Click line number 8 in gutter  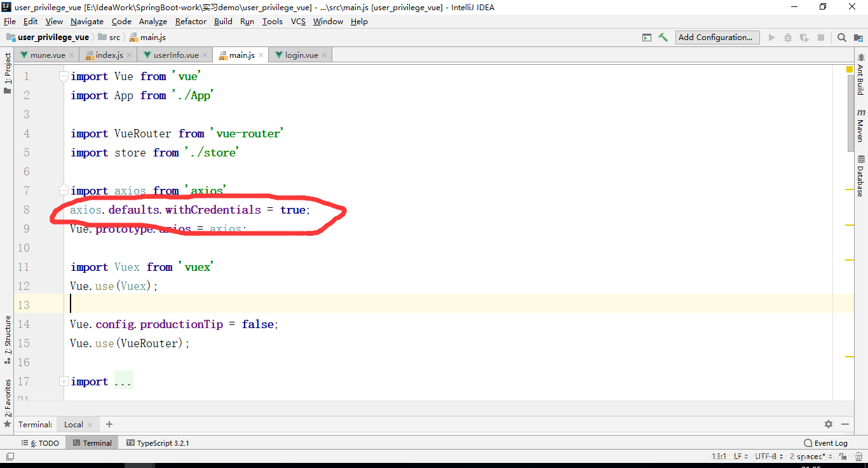click(x=27, y=210)
